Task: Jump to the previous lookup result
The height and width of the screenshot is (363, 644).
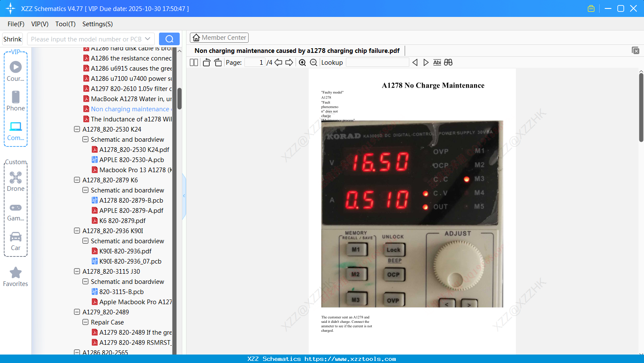Action: coord(415,63)
